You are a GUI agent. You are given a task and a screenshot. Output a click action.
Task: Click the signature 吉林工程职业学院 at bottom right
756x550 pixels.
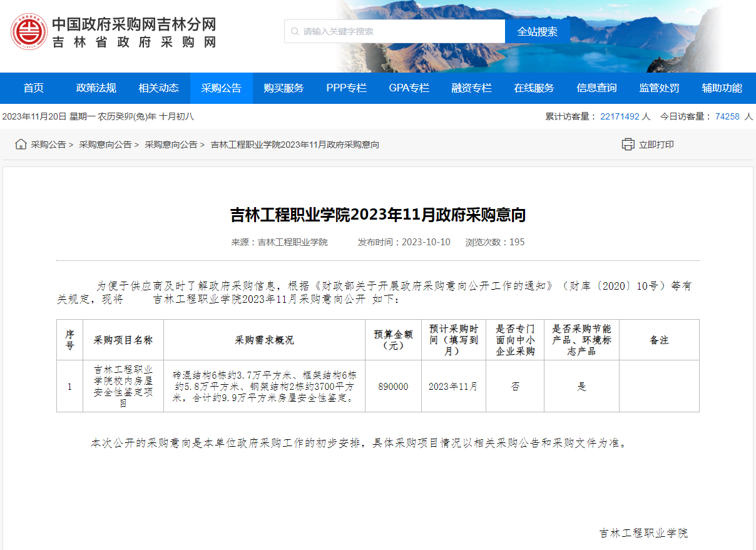click(x=643, y=533)
